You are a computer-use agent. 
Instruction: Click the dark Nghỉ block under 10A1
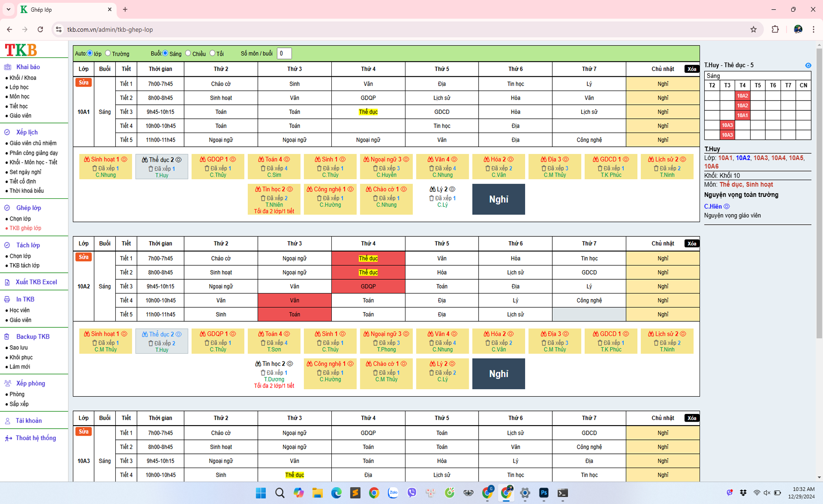[498, 199]
